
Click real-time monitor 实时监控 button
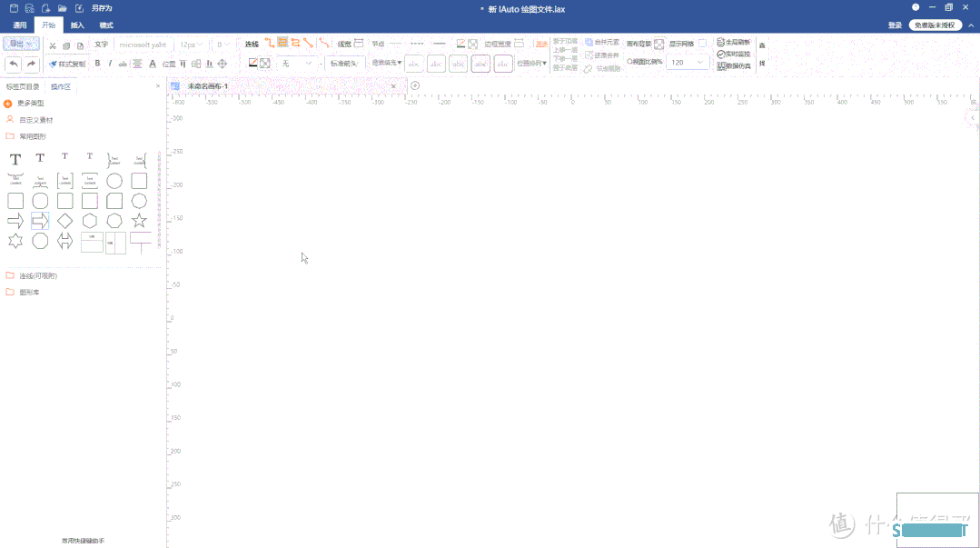[x=734, y=54]
